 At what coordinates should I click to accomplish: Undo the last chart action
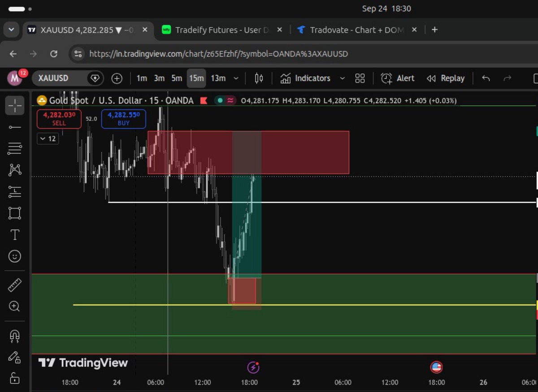coord(486,78)
